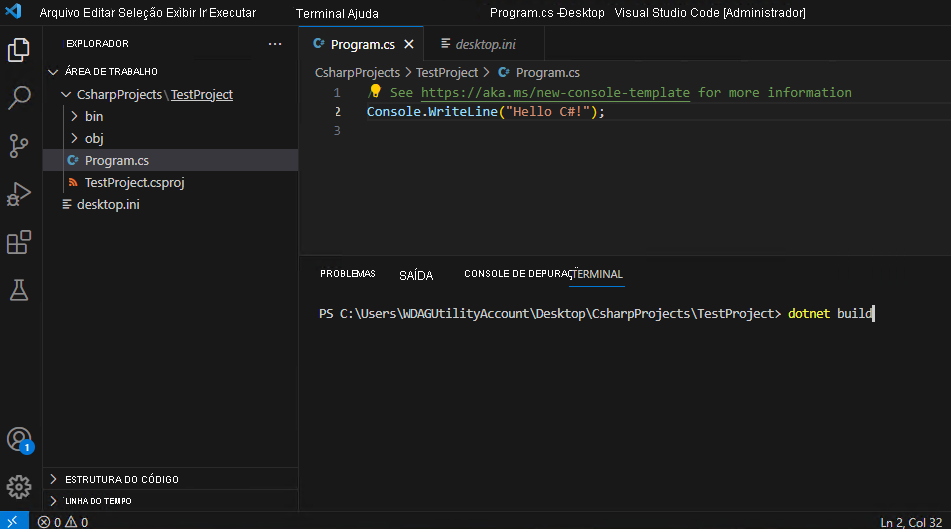
Task: Click the remote window status icon
Action: coord(13,521)
